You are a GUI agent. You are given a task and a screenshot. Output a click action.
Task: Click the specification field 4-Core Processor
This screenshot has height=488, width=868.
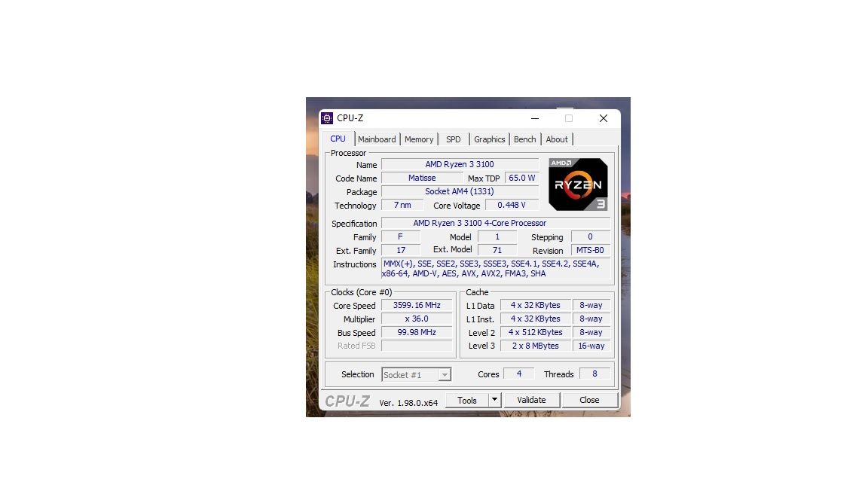click(x=496, y=223)
